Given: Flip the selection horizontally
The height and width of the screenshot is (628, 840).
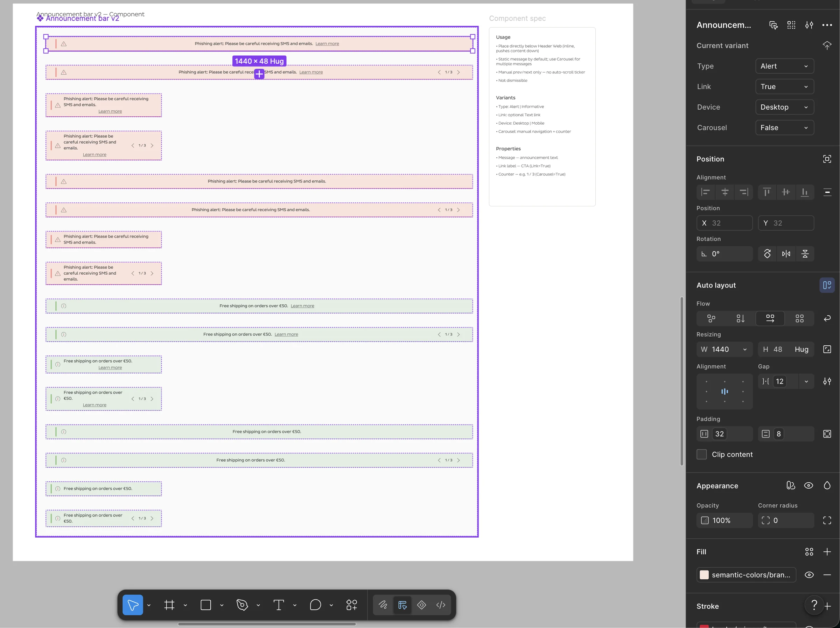Looking at the screenshot, I should 786,254.
